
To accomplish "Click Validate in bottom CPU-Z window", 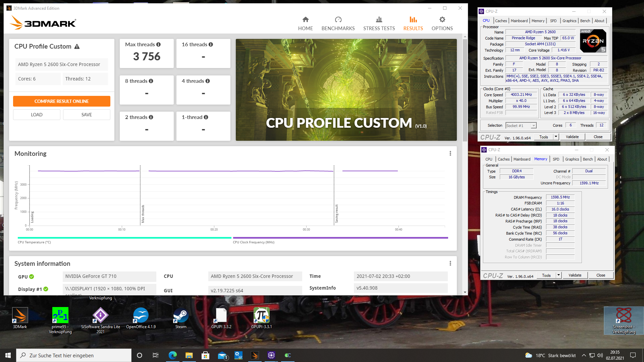I will pyautogui.click(x=575, y=275).
